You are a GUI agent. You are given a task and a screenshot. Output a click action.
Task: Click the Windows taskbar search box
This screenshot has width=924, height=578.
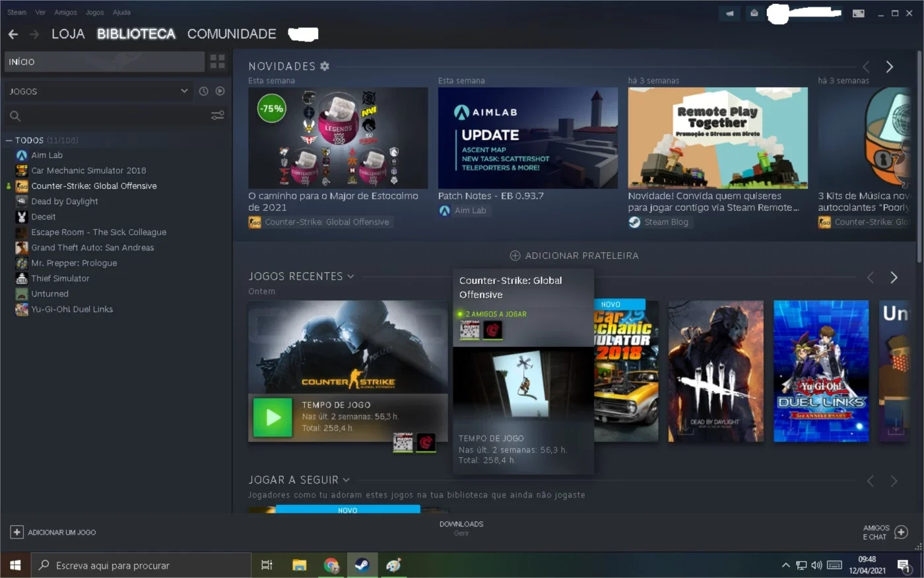click(141, 565)
